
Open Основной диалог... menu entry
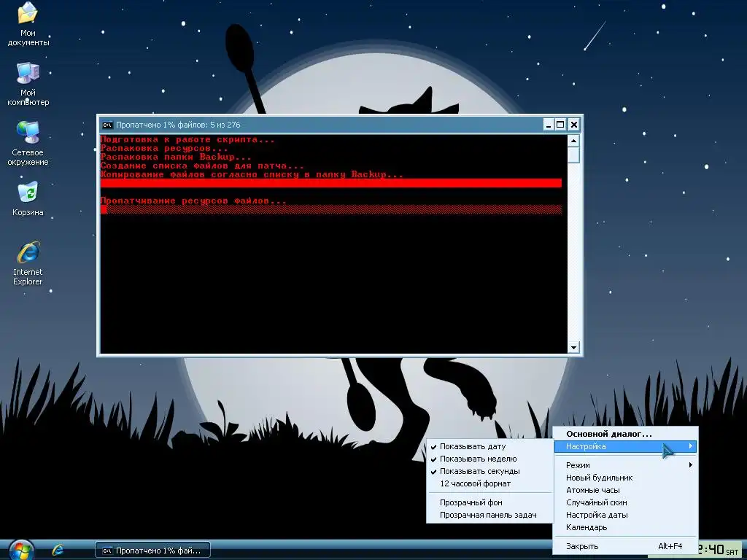625,434
